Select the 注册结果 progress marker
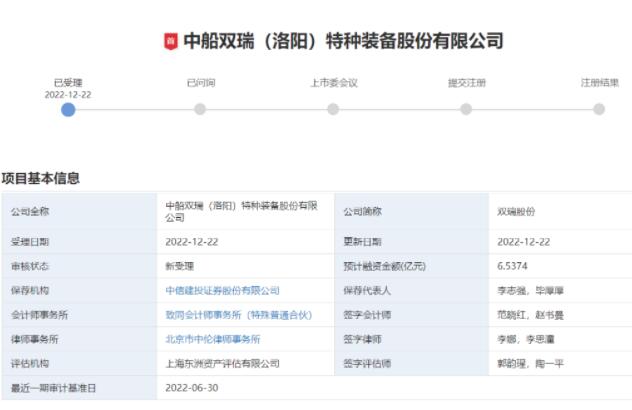Screen dimensions: 632x410 (599, 109)
